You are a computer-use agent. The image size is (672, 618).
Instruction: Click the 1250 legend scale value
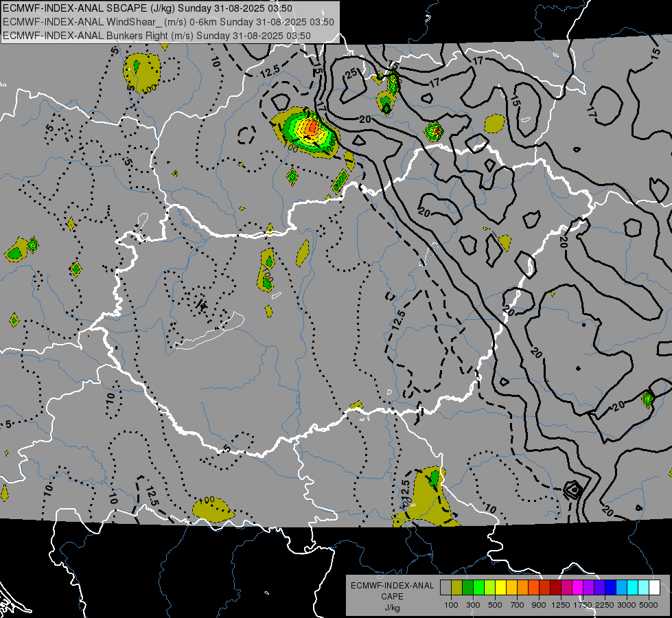(561, 605)
